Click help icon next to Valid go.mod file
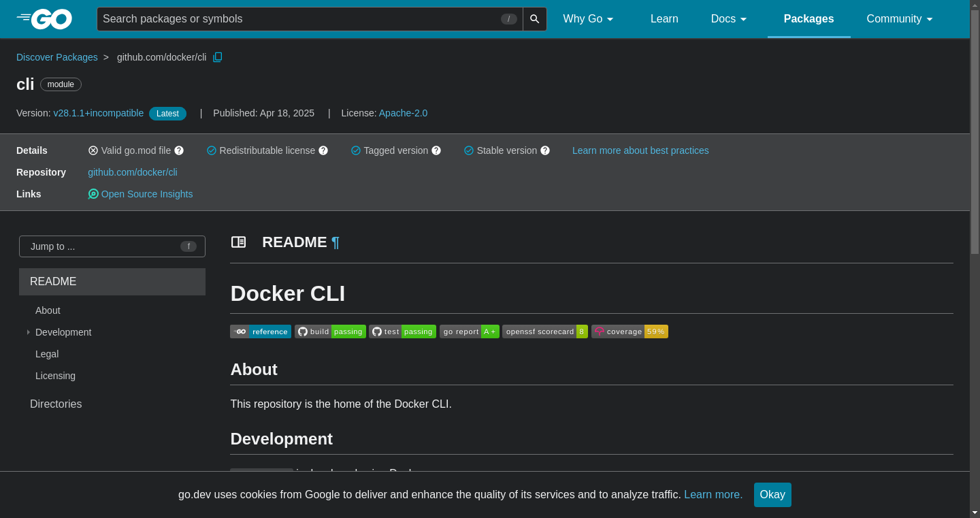The width and height of the screenshot is (980, 518). 179,150
